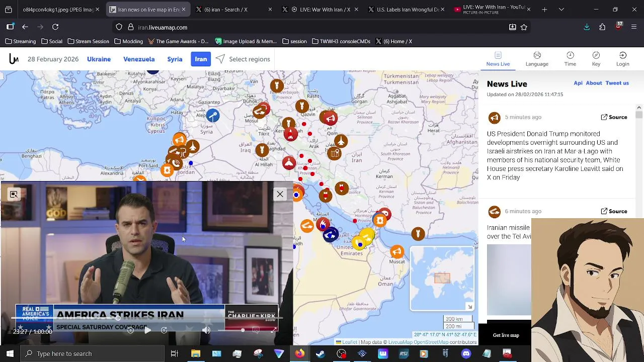The height and width of the screenshot is (362, 644).
Task: Select the brown bomb marker east of Emirates
Action: [x=418, y=233]
